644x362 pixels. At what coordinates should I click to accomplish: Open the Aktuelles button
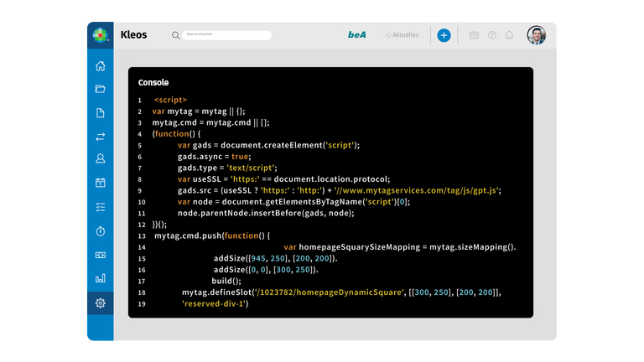(402, 35)
